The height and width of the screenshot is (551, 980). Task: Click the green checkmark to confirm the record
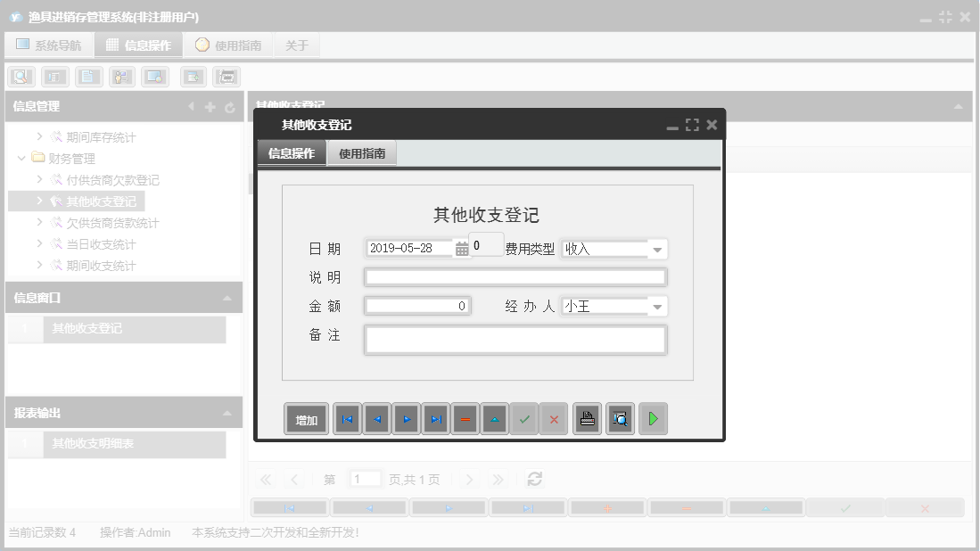[x=524, y=418]
